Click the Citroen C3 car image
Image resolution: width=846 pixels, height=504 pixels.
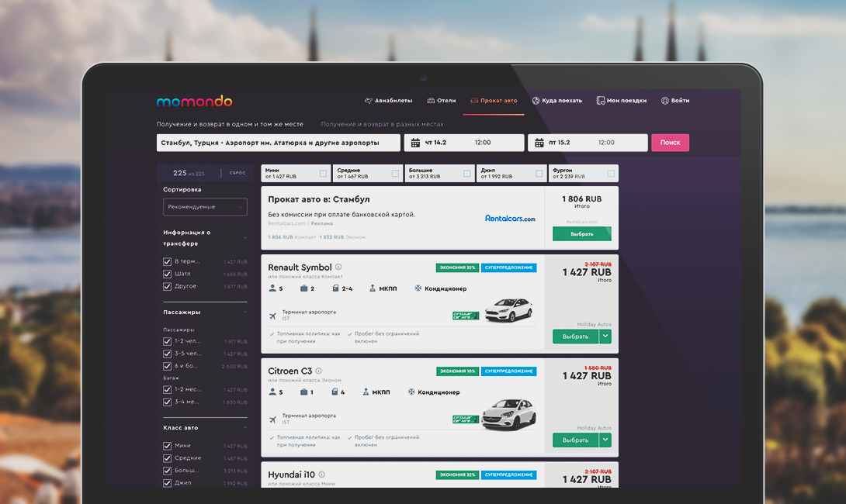(509, 414)
